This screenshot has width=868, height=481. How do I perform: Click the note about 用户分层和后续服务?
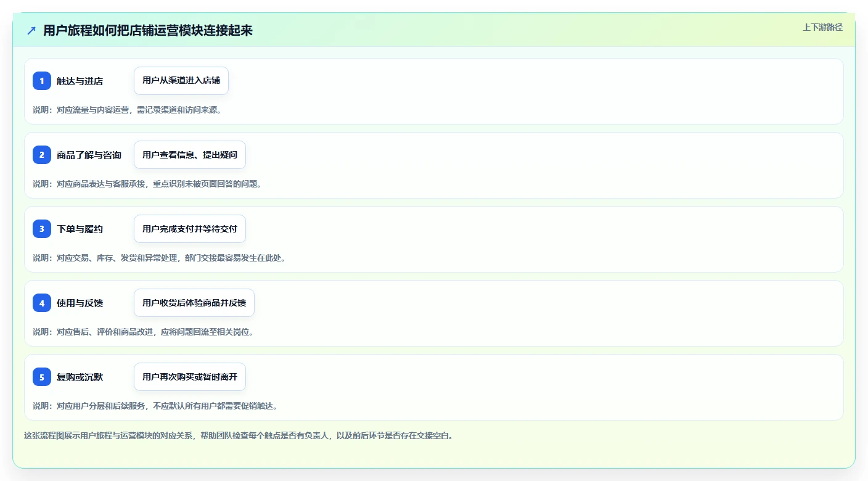point(155,406)
